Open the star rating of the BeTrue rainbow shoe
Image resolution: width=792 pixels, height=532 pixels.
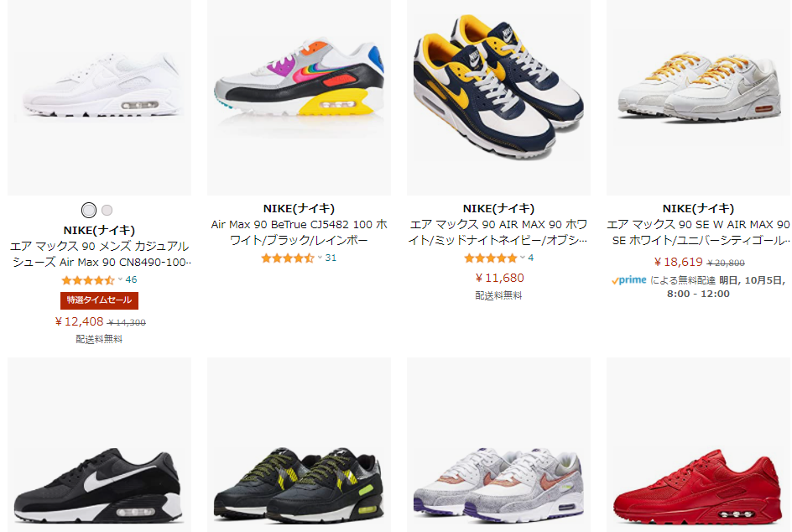point(288,258)
